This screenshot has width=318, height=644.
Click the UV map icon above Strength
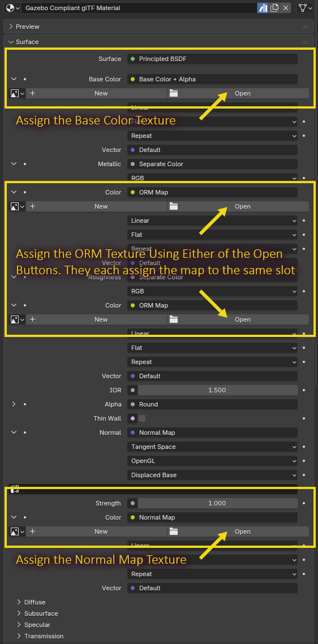[x=14, y=489]
